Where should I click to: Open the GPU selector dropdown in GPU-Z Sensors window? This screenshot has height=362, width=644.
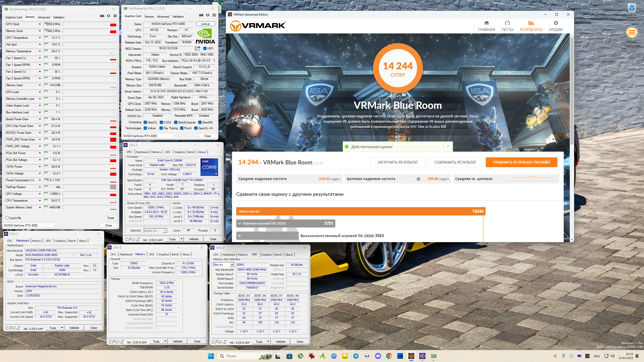pos(30,225)
